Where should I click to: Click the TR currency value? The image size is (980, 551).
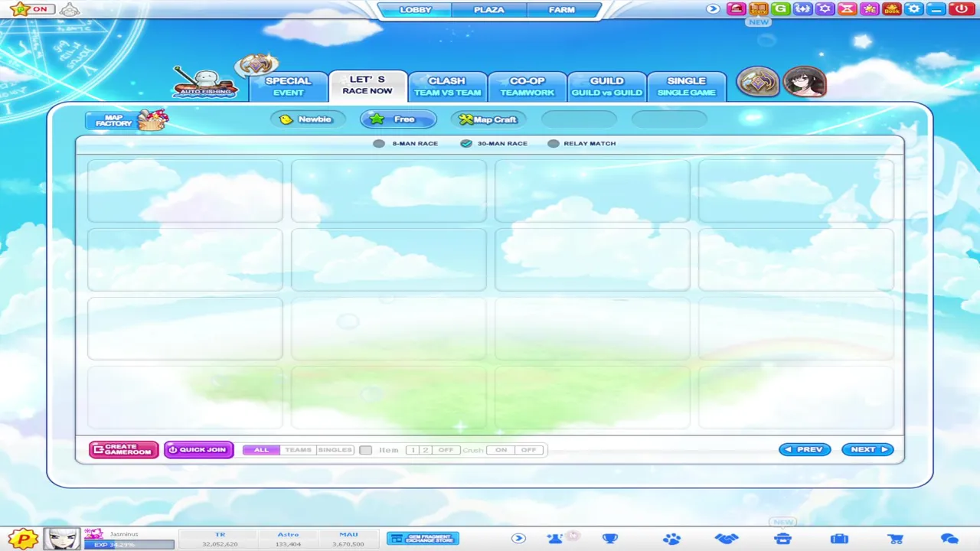click(220, 544)
